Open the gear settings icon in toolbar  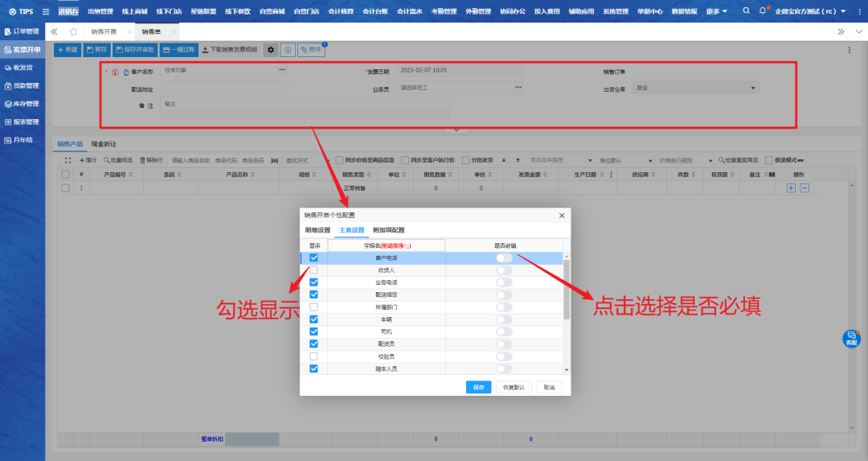(x=271, y=50)
